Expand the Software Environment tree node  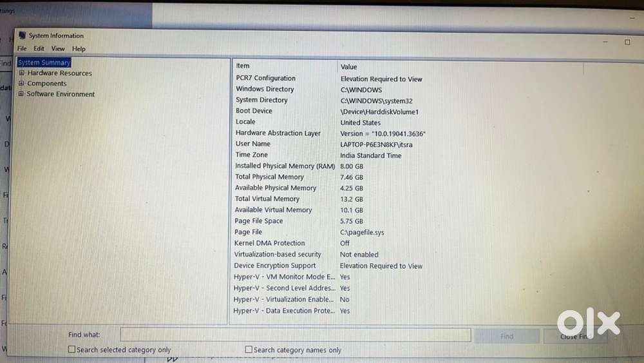point(22,94)
